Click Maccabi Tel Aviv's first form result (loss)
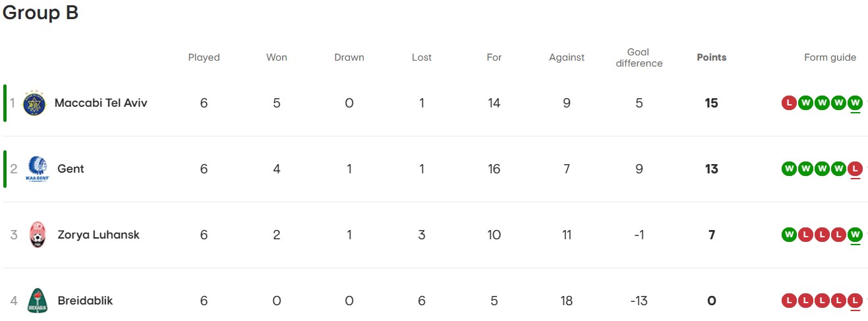This screenshot has height=321, width=868. coord(789,103)
